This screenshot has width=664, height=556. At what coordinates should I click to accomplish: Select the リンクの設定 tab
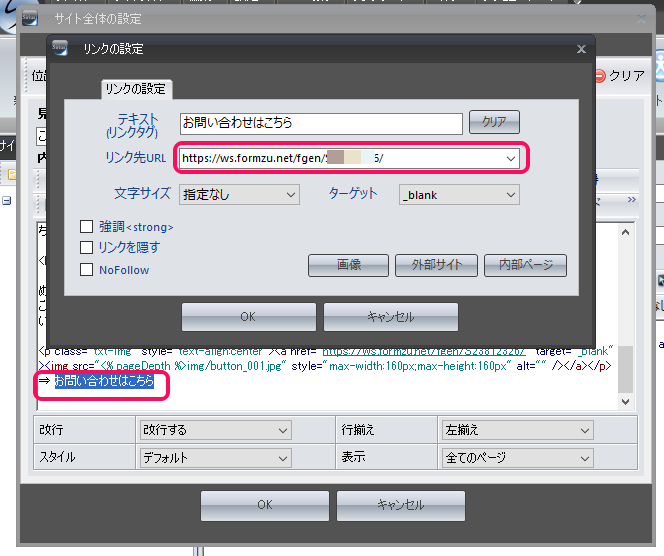click(x=137, y=89)
